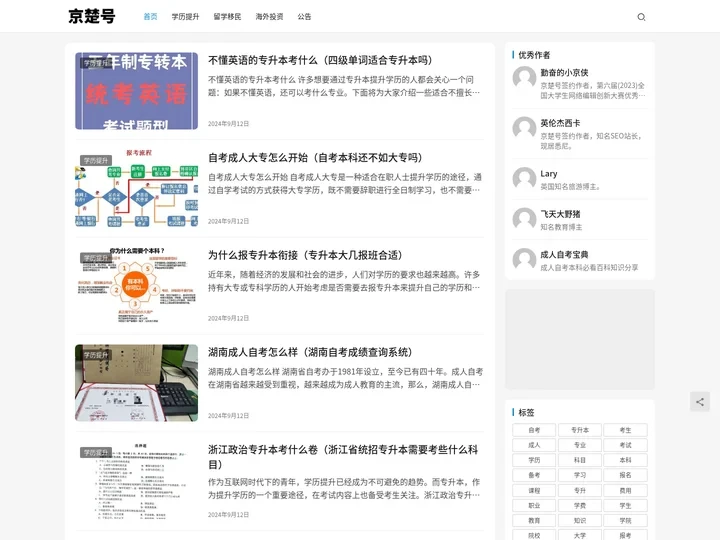
Task: Click excerpt starting 近年来，随着经济的发展
Action: 344,281
